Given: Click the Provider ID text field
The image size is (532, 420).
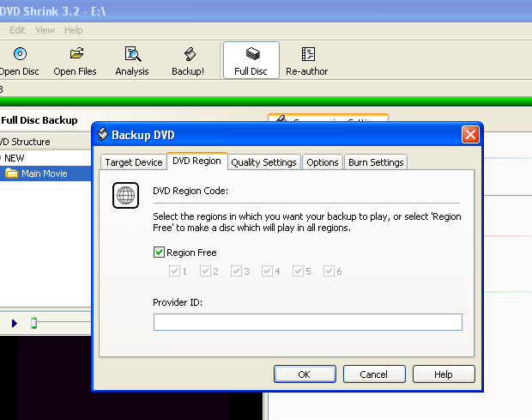Looking at the screenshot, I should 308,322.
